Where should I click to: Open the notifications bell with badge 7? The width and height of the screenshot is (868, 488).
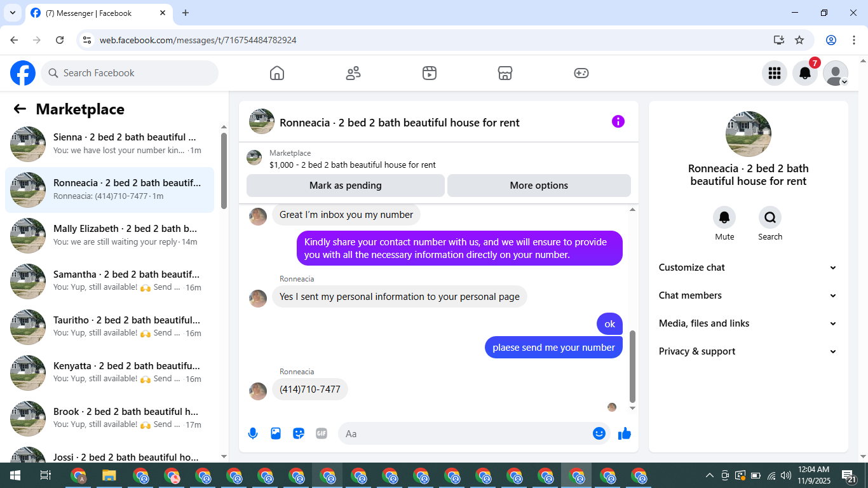[x=805, y=73]
